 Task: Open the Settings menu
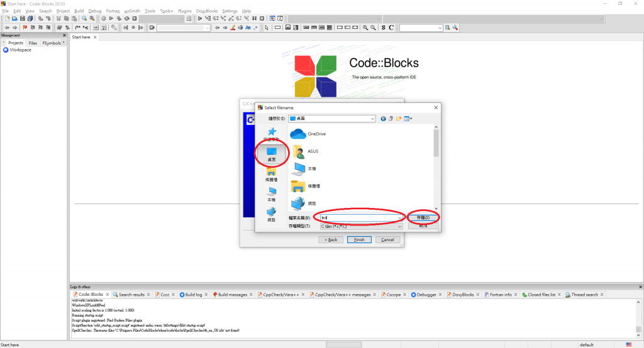(230, 11)
